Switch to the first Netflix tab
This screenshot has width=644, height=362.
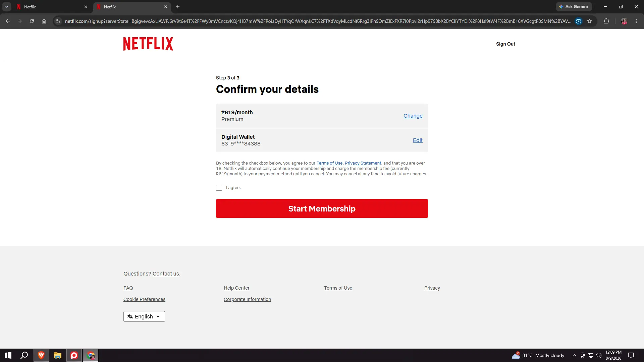(x=52, y=7)
